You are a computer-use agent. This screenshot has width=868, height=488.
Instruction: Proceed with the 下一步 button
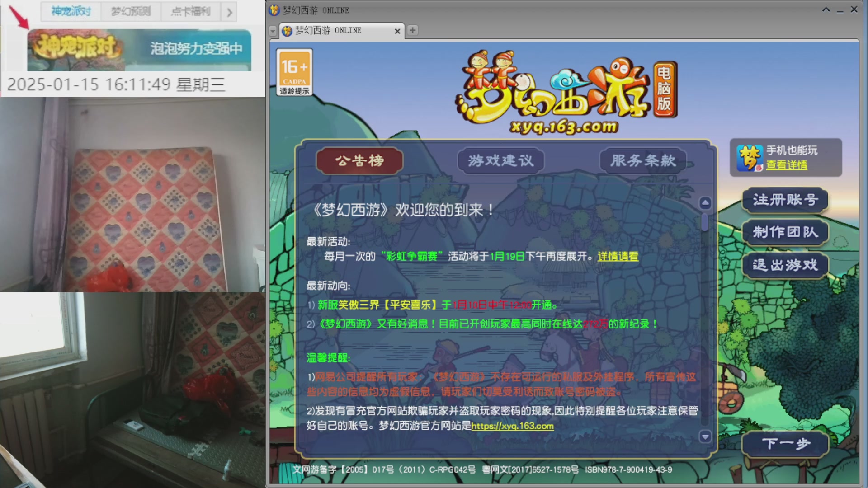tap(785, 444)
